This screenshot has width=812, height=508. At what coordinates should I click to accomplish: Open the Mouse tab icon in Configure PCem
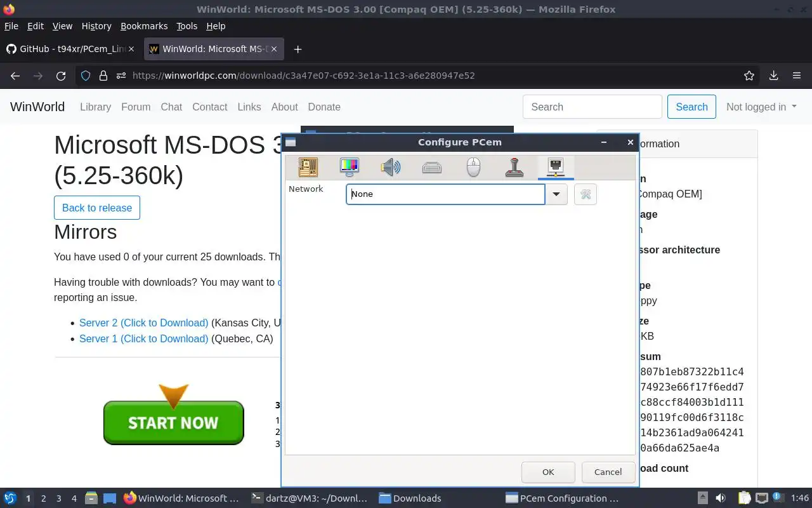tap(473, 167)
